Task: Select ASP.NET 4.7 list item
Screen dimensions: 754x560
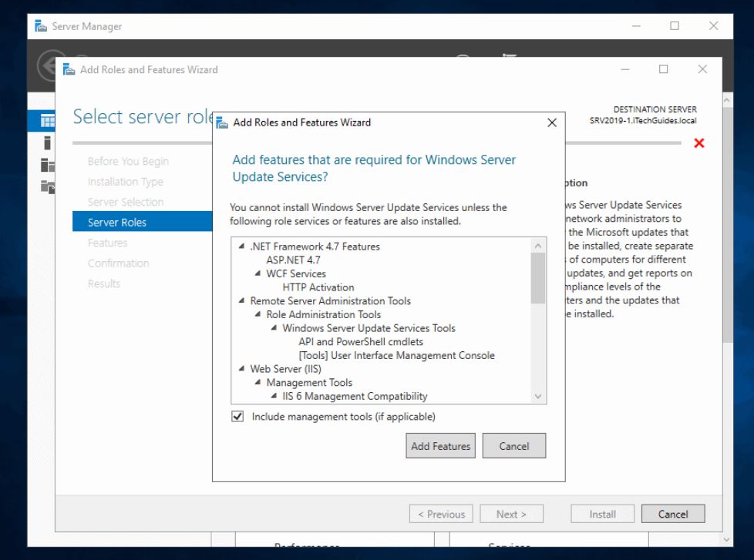Action: (293, 260)
